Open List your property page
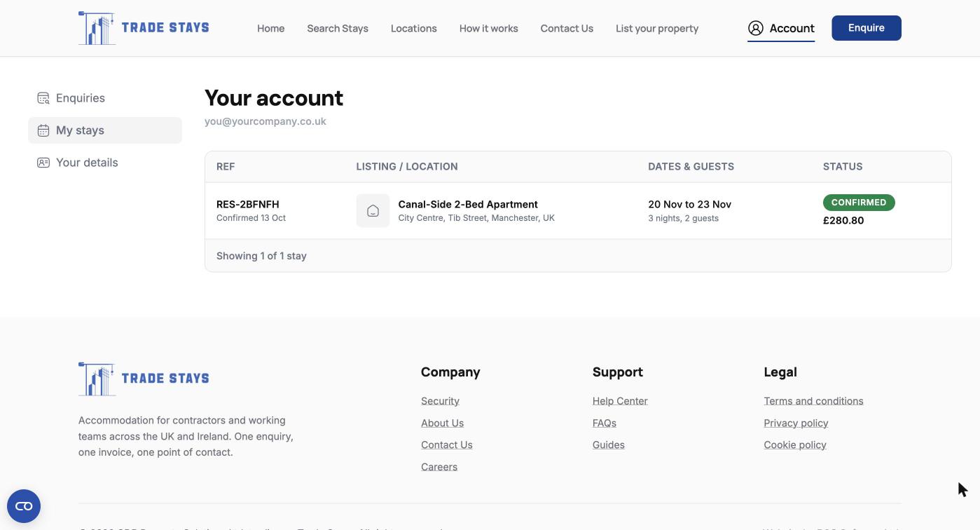This screenshot has height=530, width=980. tap(657, 29)
